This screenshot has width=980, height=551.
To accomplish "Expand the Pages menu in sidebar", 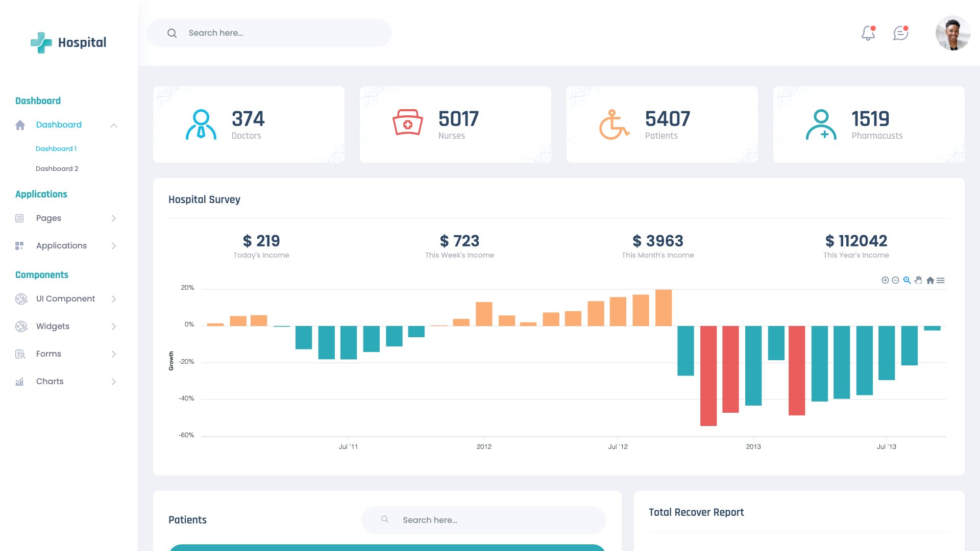I will click(48, 218).
